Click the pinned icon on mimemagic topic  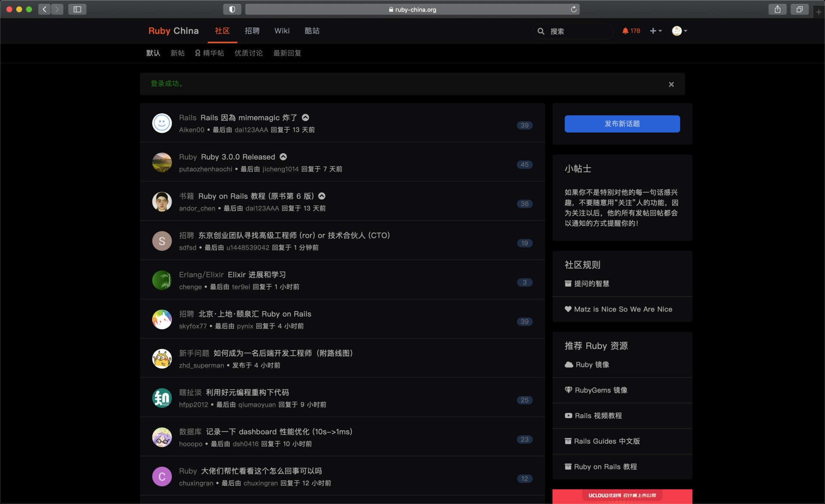[x=306, y=118]
